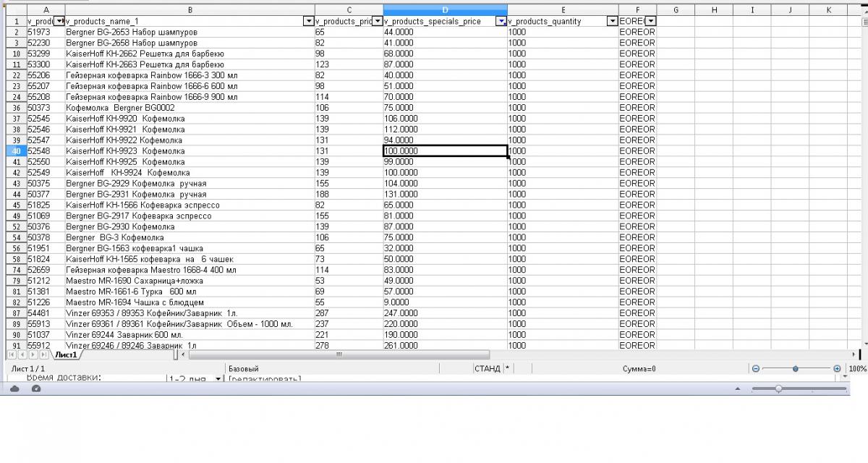Select cell Vinzer 69244 Заварник 600 мл.
Screen dimensions: 868x463
[x=190, y=335]
